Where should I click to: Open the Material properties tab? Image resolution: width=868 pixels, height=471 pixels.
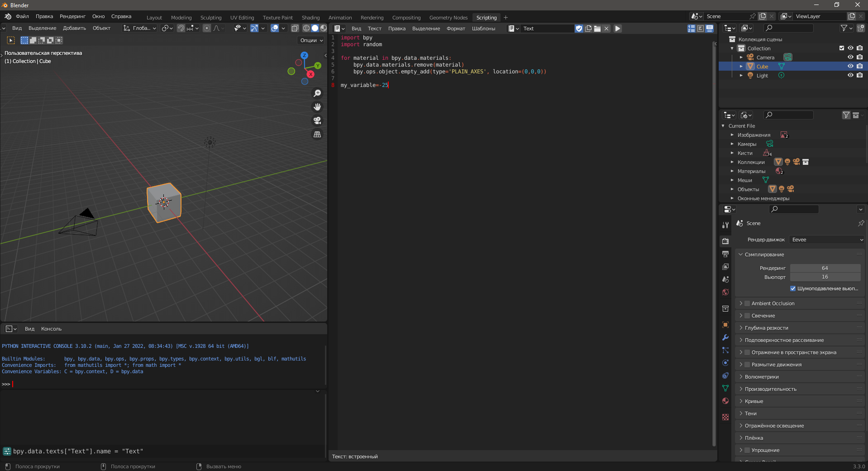tap(725, 401)
